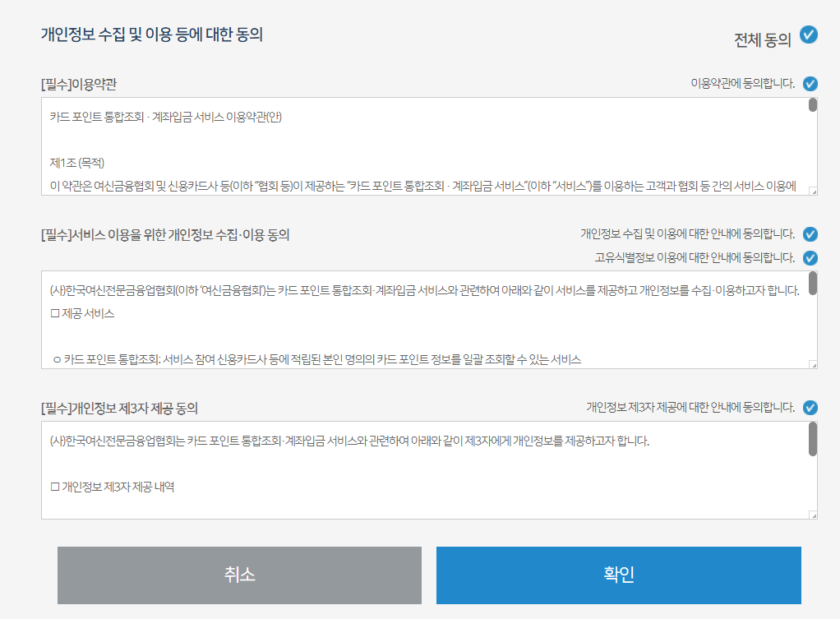The height and width of the screenshot is (619, 840).
Task: Click the 취소 button
Action: coord(239,575)
